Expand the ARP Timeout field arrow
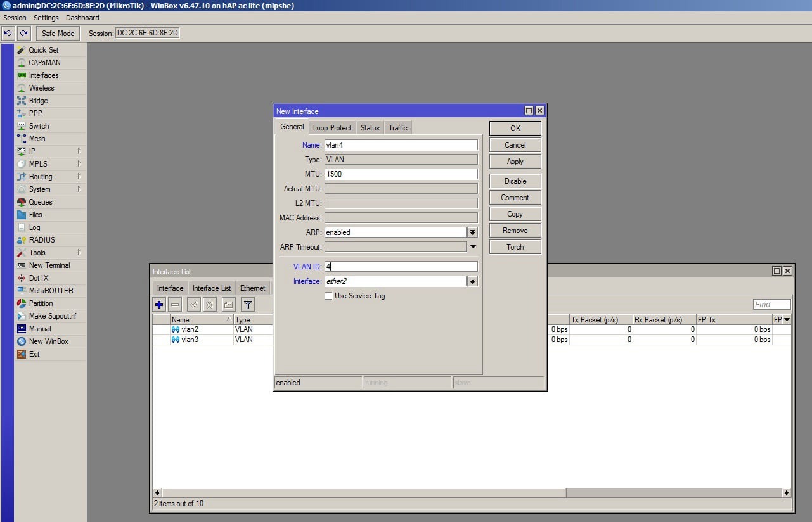The width and height of the screenshot is (812, 522). point(473,247)
